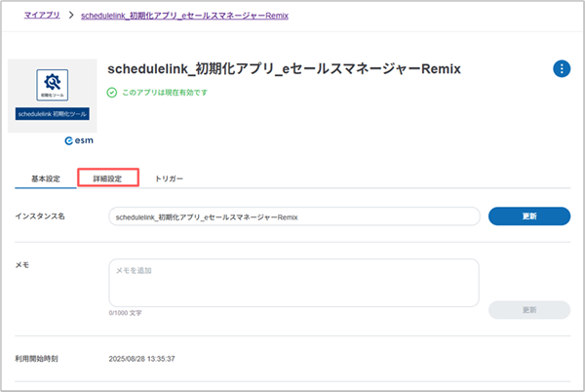Screen dimensions: 585x392
Task: Click the greyed-out 更新 button for memo
Action: 528,309
